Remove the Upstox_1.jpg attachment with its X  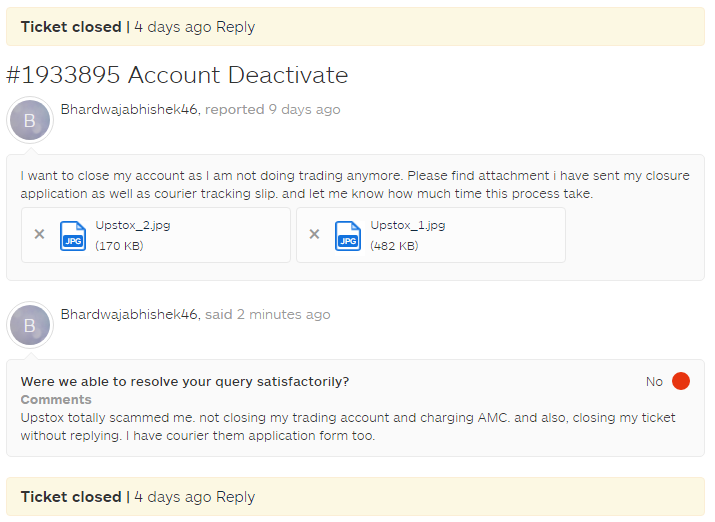pos(315,234)
